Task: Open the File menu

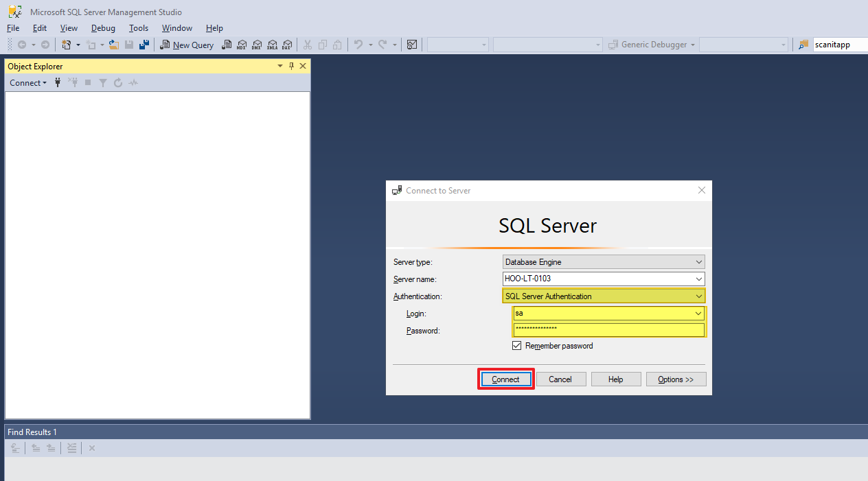Action: (13, 28)
